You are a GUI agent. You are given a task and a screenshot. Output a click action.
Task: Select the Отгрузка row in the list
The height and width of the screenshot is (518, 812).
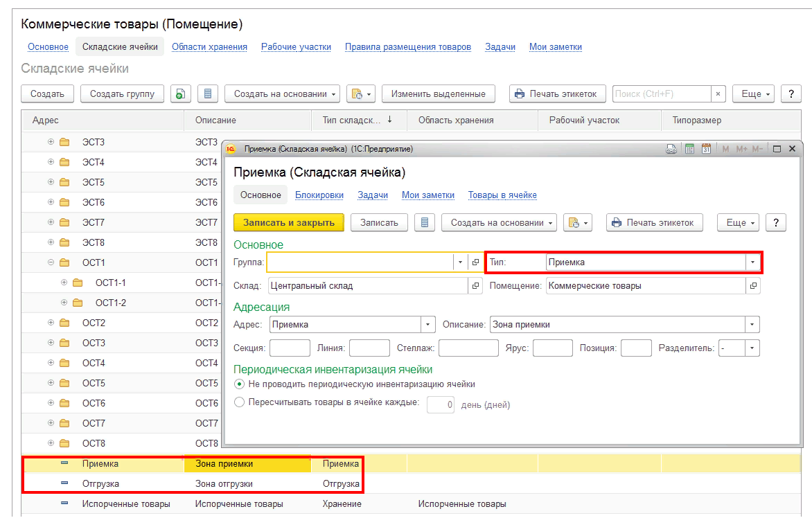tap(100, 483)
